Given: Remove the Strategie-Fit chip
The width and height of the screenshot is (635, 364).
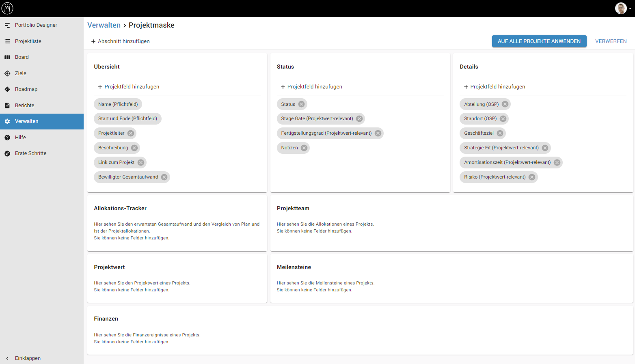Looking at the screenshot, I should (x=545, y=148).
